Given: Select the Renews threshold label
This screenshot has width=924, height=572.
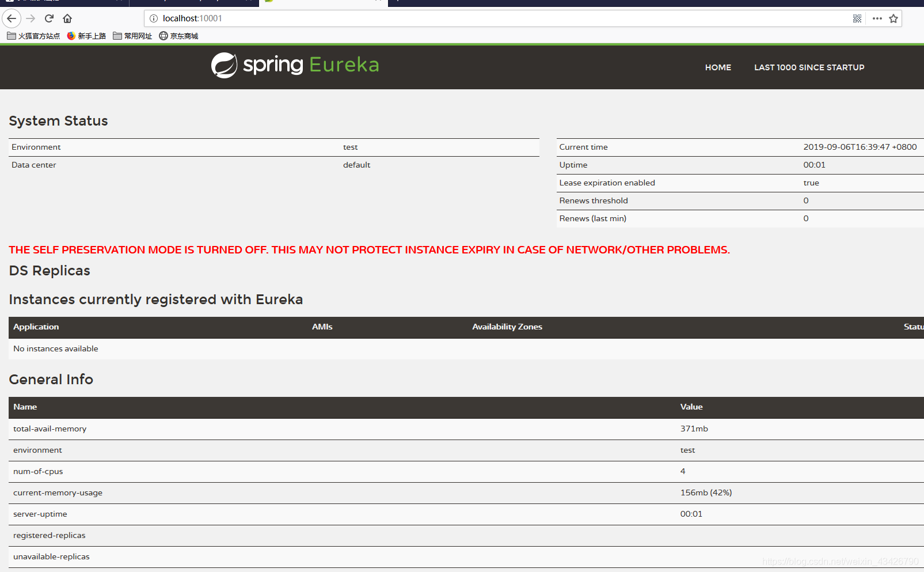Looking at the screenshot, I should 594,200.
